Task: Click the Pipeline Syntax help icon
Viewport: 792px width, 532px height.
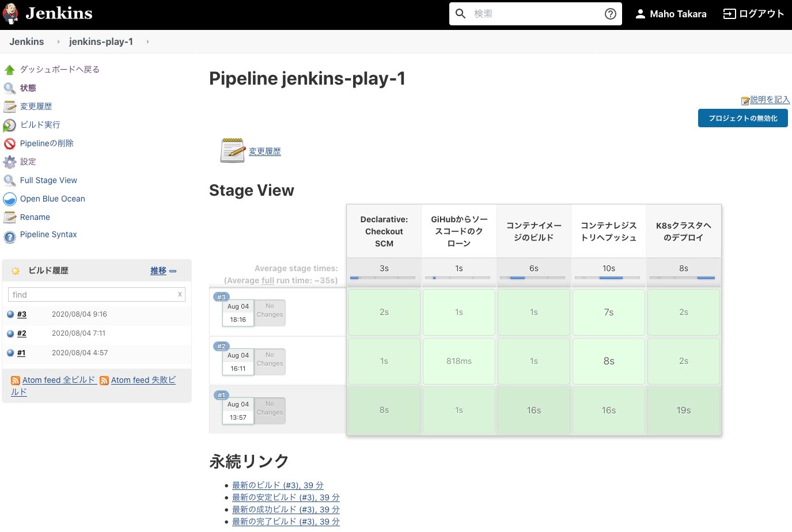Action: pyautogui.click(x=10, y=237)
